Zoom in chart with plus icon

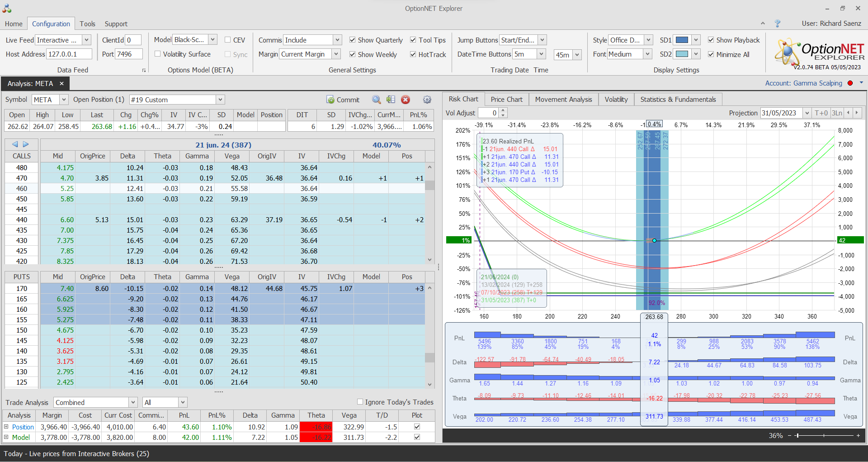[x=858, y=436]
